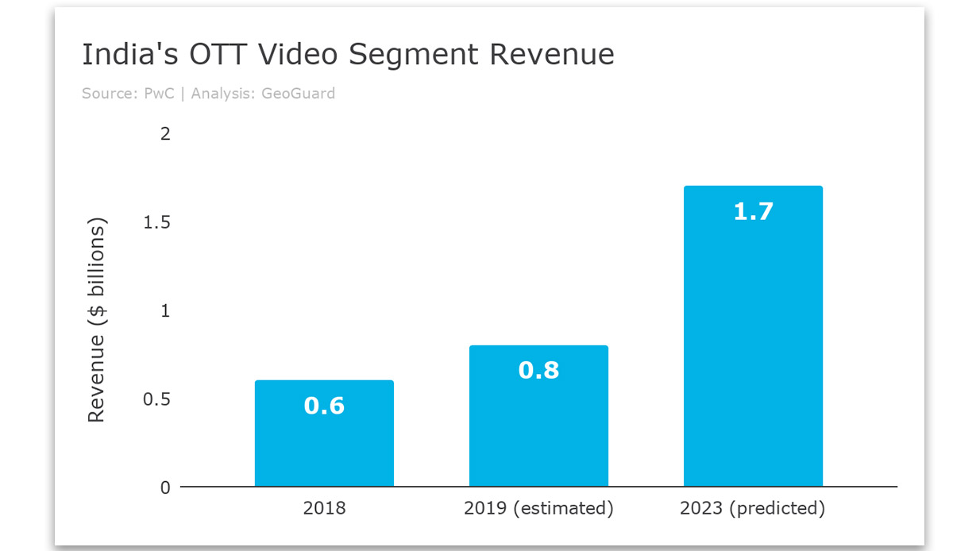Click the '2023 (predicted)' axis label
Image resolution: width=980 pixels, height=551 pixels.
(753, 508)
